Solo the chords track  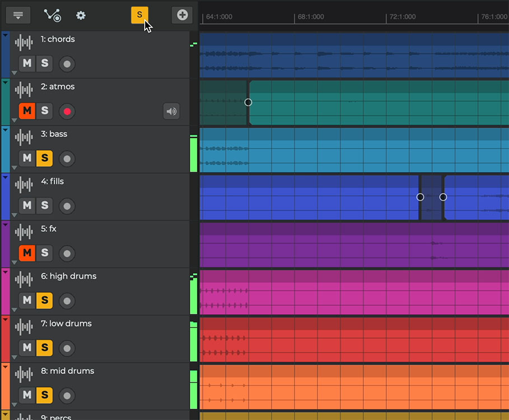tap(45, 63)
